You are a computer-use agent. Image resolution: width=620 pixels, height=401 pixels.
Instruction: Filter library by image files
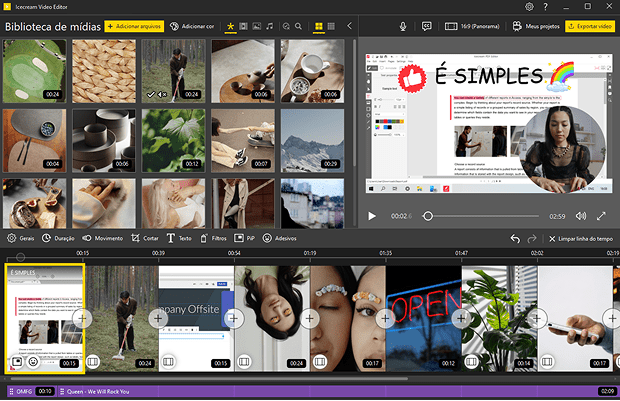(257, 26)
